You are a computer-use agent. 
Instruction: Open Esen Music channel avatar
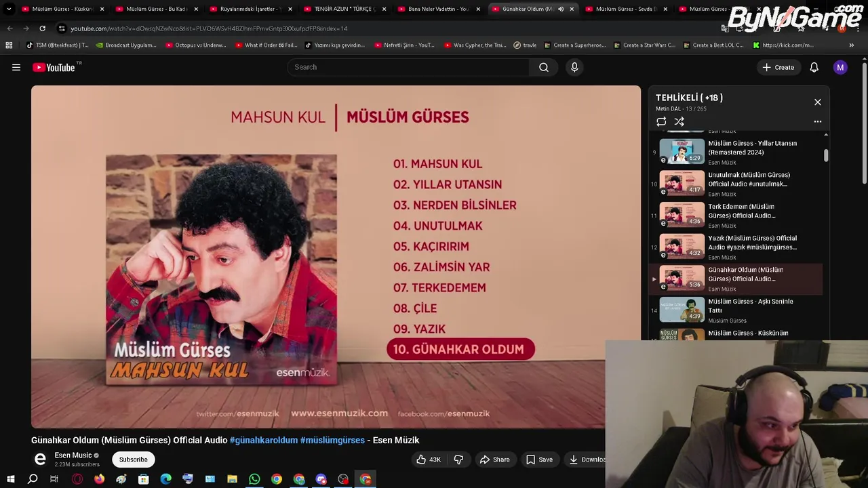(40, 460)
